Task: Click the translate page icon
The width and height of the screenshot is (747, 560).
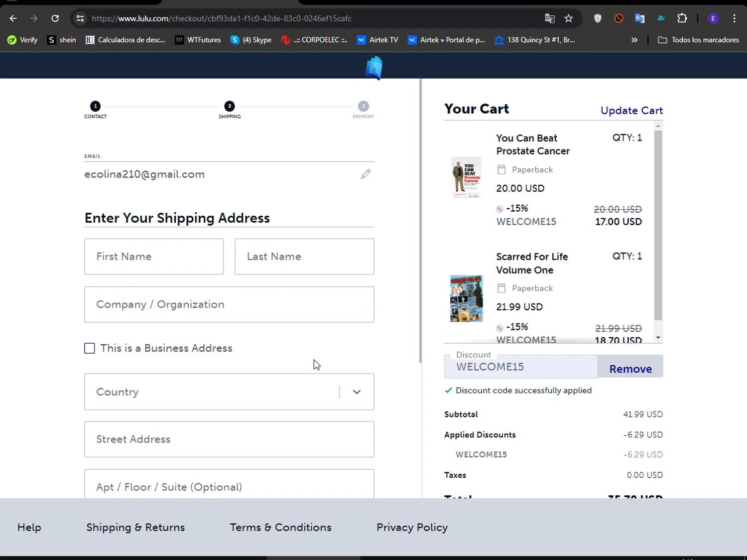Action: coord(550,18)
